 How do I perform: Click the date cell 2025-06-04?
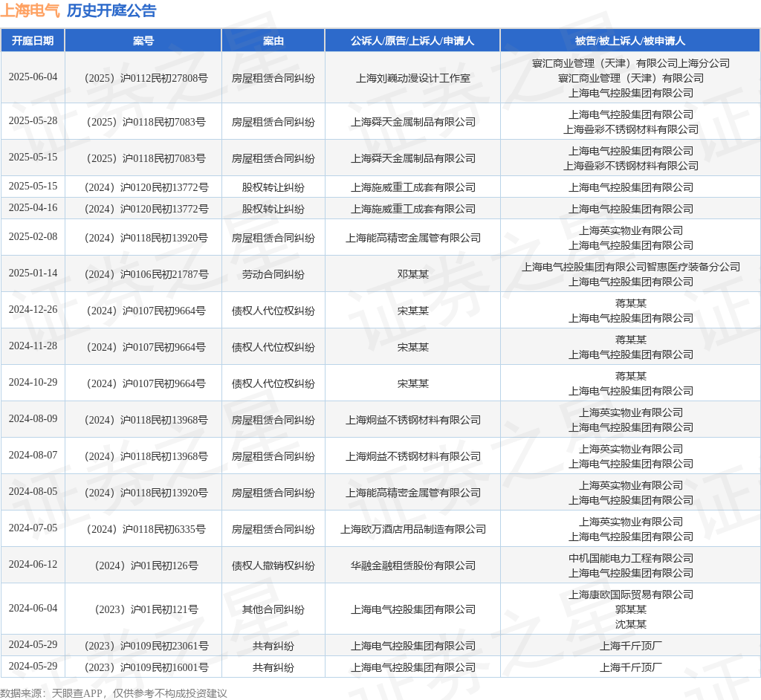point(33,77)
